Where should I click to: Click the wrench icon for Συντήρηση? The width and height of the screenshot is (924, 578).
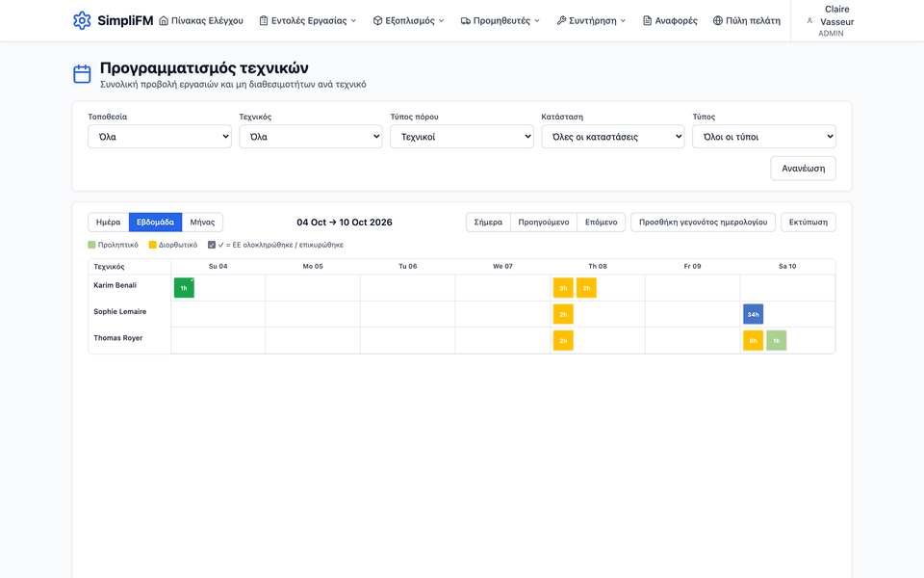561,20
